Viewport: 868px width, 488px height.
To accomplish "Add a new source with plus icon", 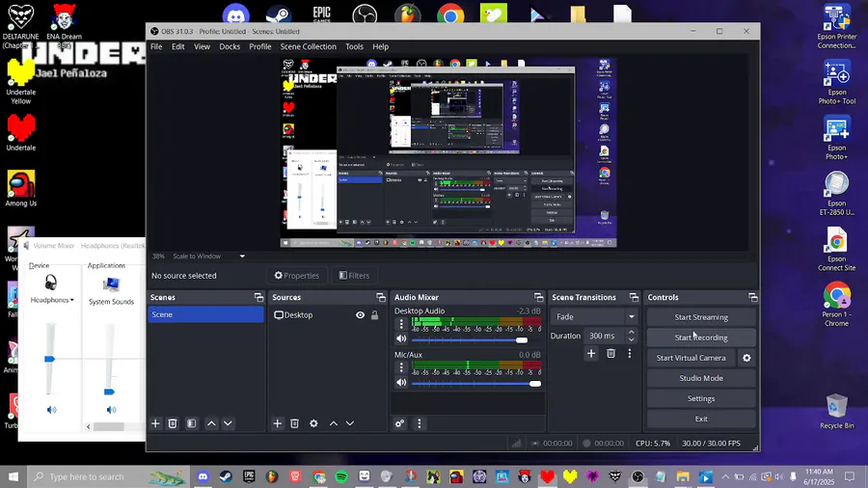I will tap(278, 423).
